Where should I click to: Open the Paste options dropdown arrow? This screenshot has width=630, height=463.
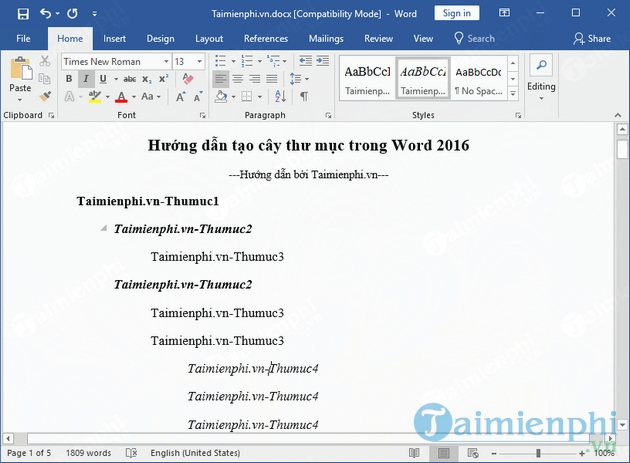point(20,99)
